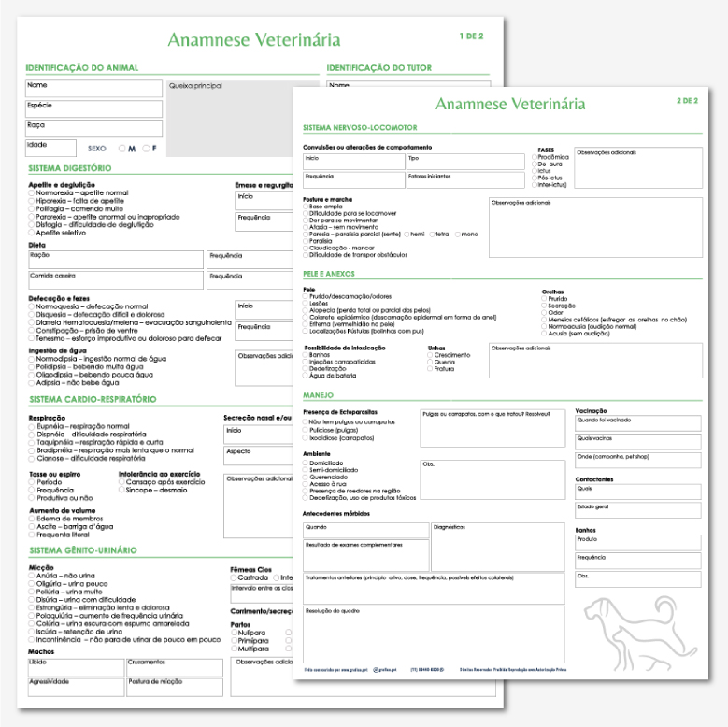Mark the Base ampla option
728x727 pixels.
(306, 207)
